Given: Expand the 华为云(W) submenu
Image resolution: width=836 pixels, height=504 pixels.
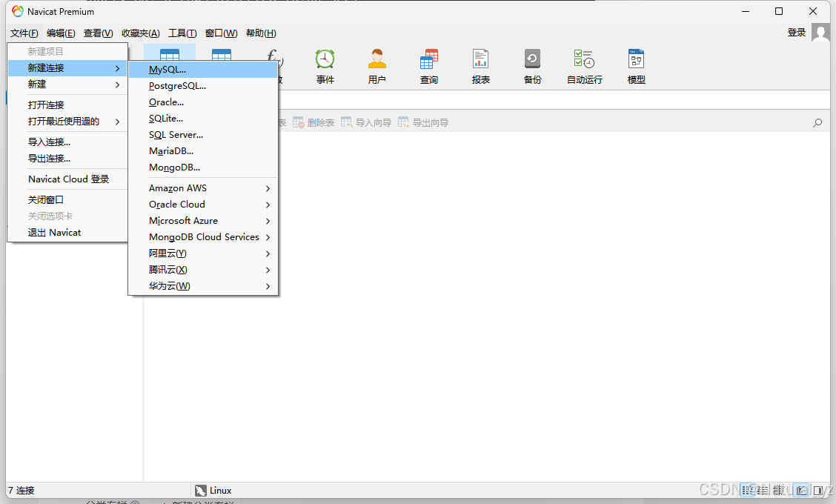Looking at the screenshot, I should coord(203,286).
